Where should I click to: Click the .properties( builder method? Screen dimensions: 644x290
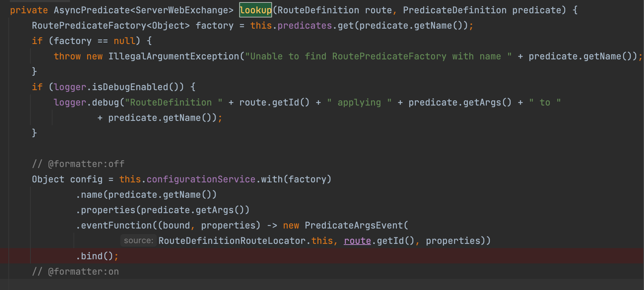click(x=108, y=210)
